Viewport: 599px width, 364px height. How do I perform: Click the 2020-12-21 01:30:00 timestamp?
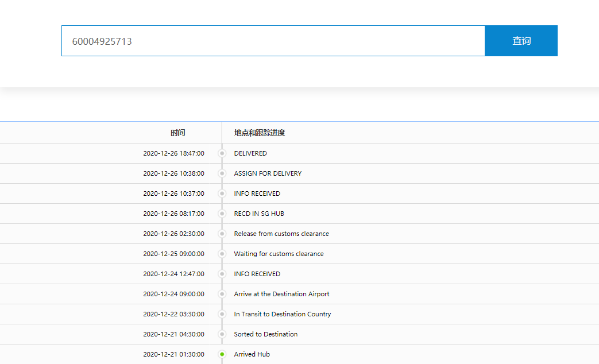pyautogui.click(x=173, y=354)
